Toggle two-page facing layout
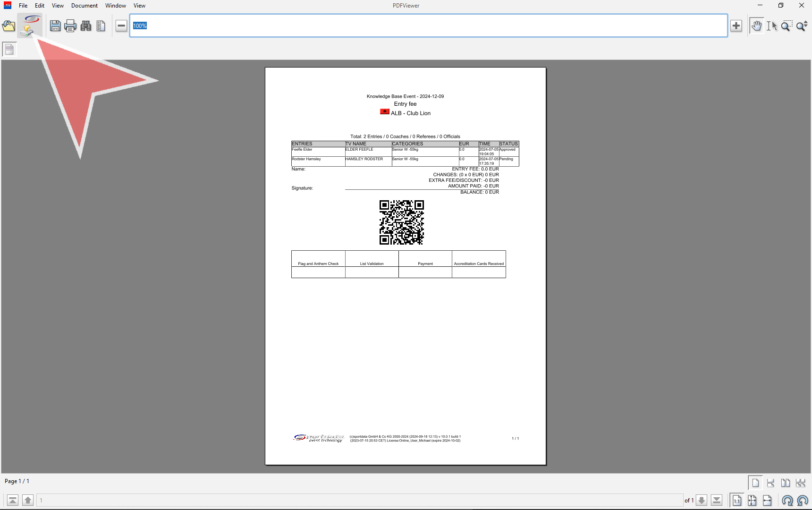The width and height of the screenshot is (812, 510). [x=786, y=483]
